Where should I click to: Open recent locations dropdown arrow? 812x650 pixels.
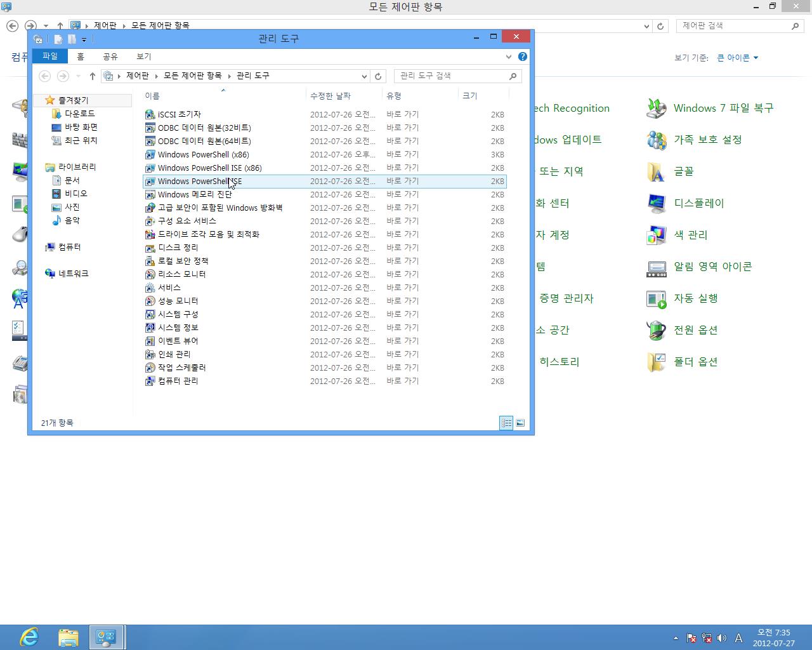pos(78,76)
